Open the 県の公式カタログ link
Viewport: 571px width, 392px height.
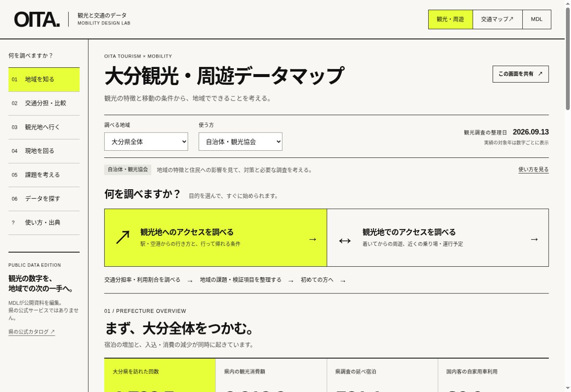32,332
